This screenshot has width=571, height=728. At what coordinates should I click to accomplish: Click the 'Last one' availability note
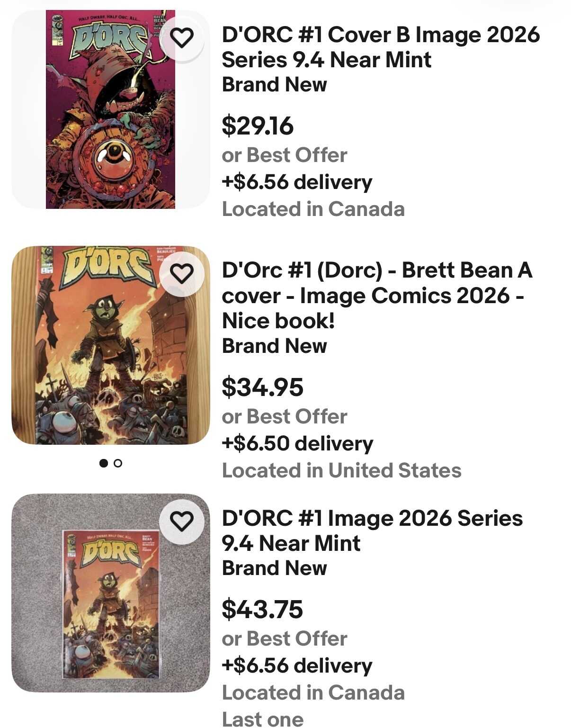[x=262, y=719]
